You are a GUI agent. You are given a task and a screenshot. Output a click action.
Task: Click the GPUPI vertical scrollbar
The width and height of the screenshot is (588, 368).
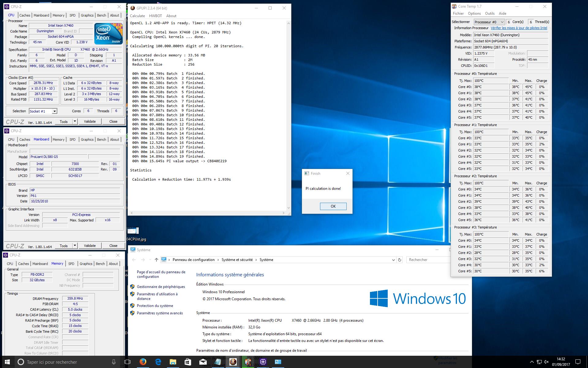(x=288, y=115)
